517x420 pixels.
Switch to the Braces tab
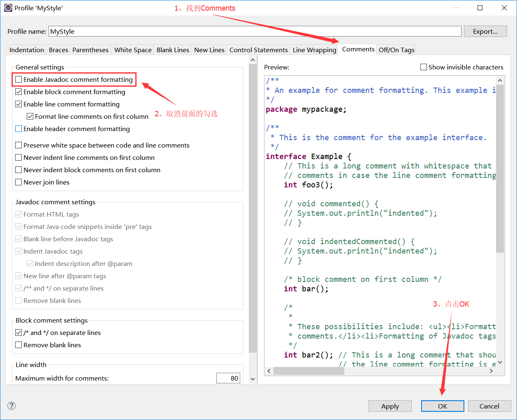pyautogui.click(x=58, y=50)
